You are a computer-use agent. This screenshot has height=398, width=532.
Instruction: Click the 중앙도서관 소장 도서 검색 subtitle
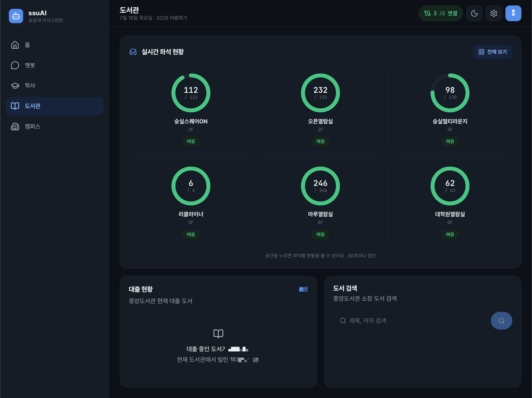[x=365, y=298]
